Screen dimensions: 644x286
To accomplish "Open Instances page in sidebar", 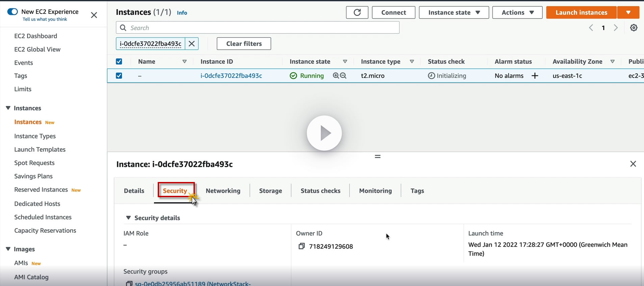I will click(28, 122).
